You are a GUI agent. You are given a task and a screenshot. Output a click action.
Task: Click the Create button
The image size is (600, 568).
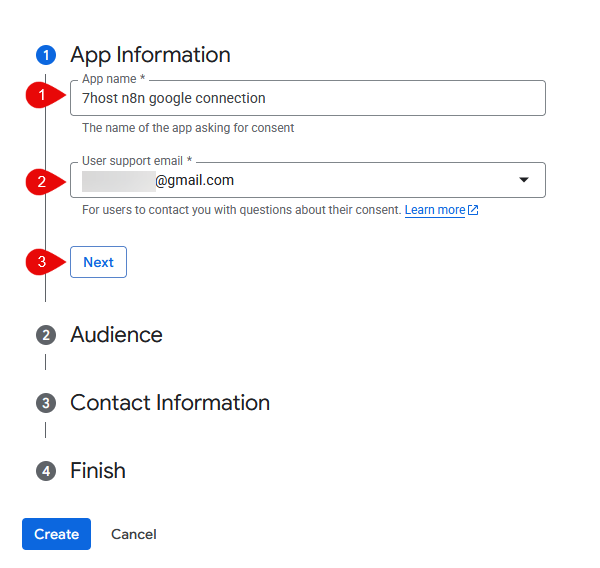[56, 534]
